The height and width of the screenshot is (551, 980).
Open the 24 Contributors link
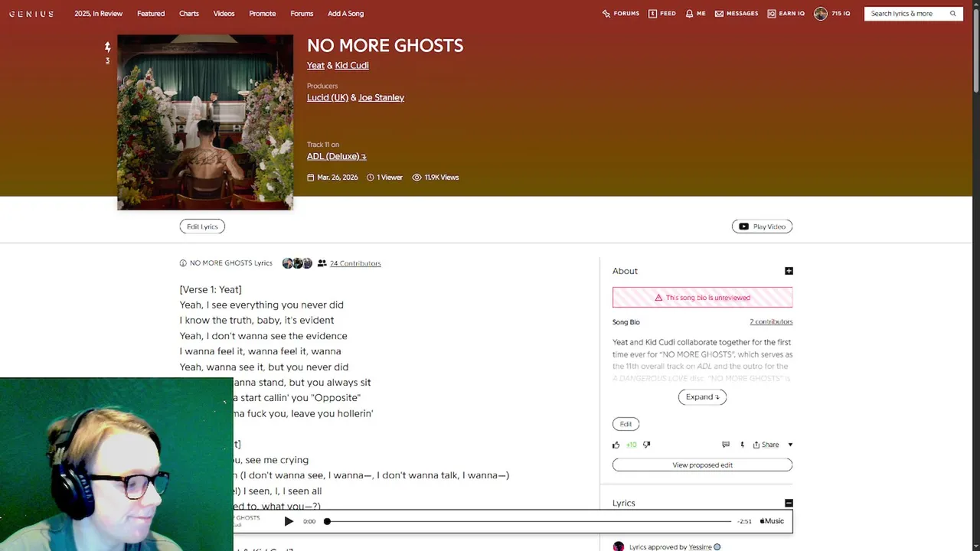tap(355, 263)
